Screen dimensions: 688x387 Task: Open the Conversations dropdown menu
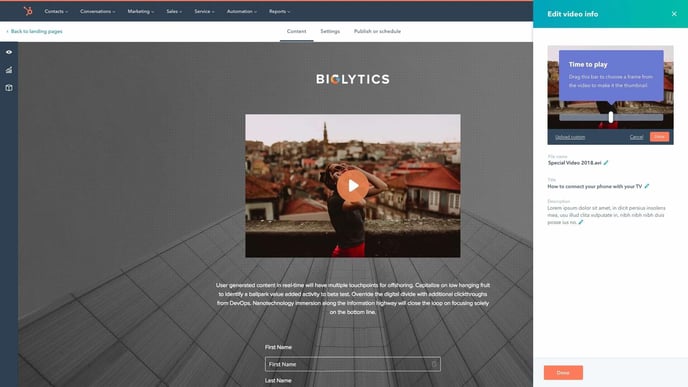[97, 11]
